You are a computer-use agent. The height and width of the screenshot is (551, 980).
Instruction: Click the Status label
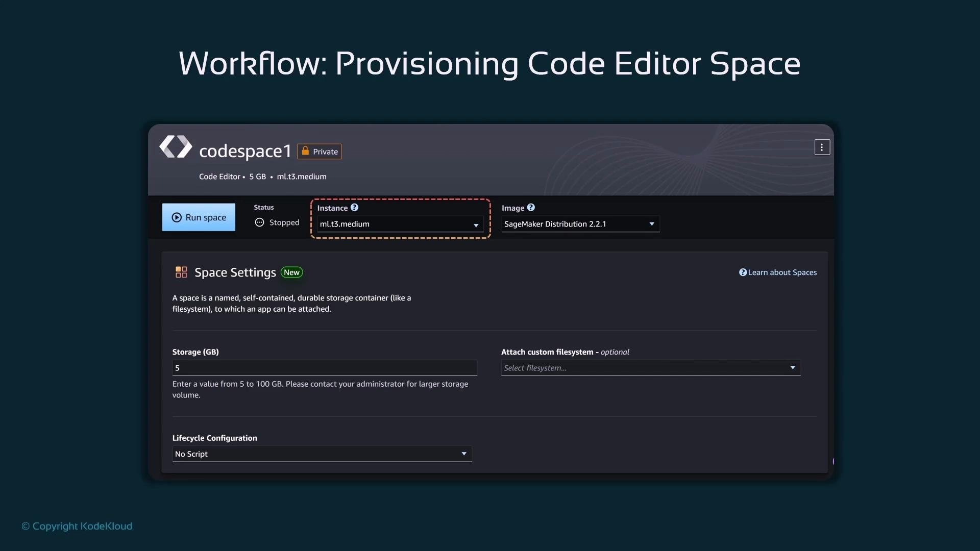(x=264, y=207)
